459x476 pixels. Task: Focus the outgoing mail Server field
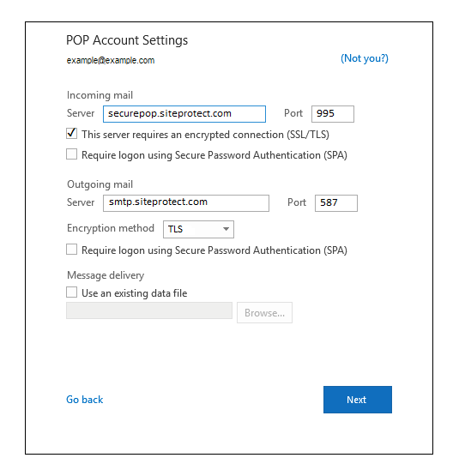tap(186, 203)
